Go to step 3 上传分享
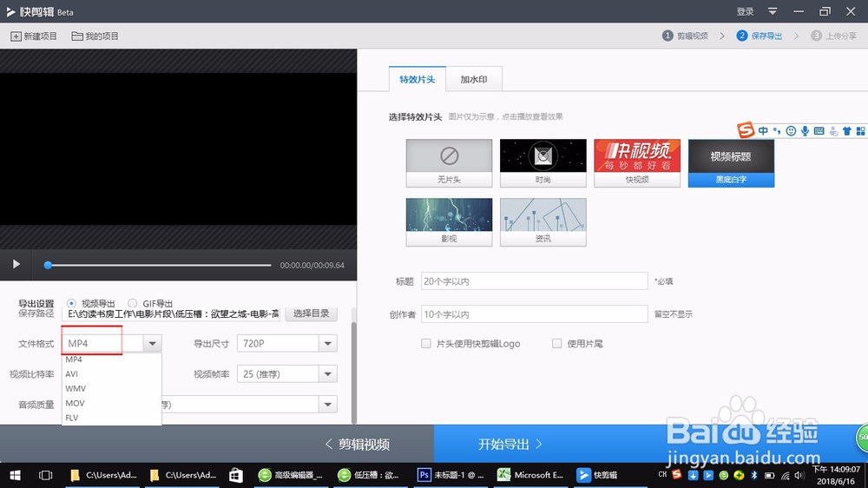 pos(833,36)
